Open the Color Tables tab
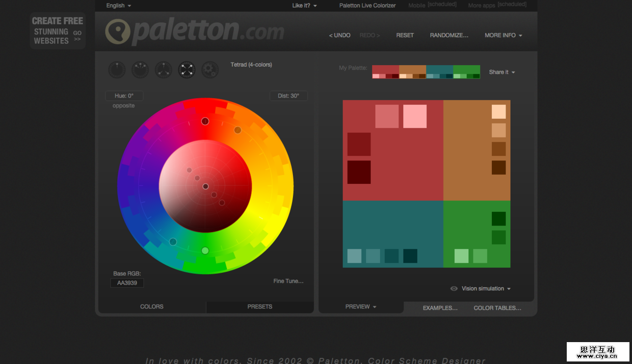This screenshot has height=364, width=632. click(497, 308)
